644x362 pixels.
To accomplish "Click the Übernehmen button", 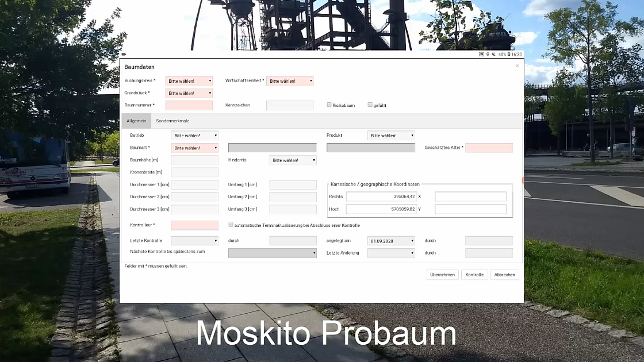I will 442,275.
